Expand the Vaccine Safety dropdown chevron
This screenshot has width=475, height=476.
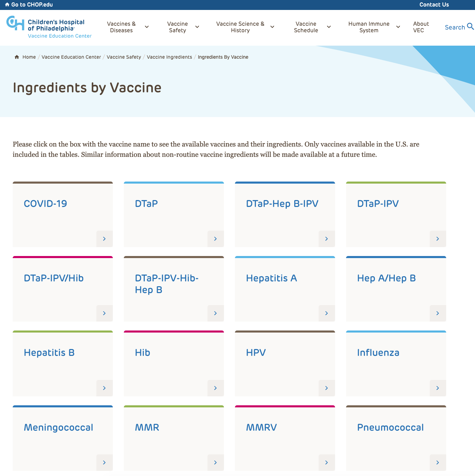197,27
